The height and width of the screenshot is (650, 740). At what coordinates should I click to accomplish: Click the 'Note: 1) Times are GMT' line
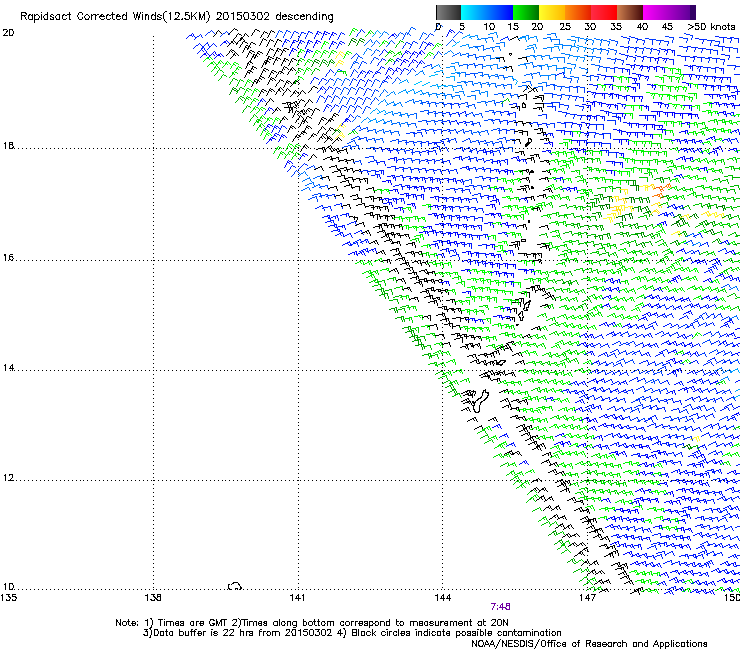[311, 623]
